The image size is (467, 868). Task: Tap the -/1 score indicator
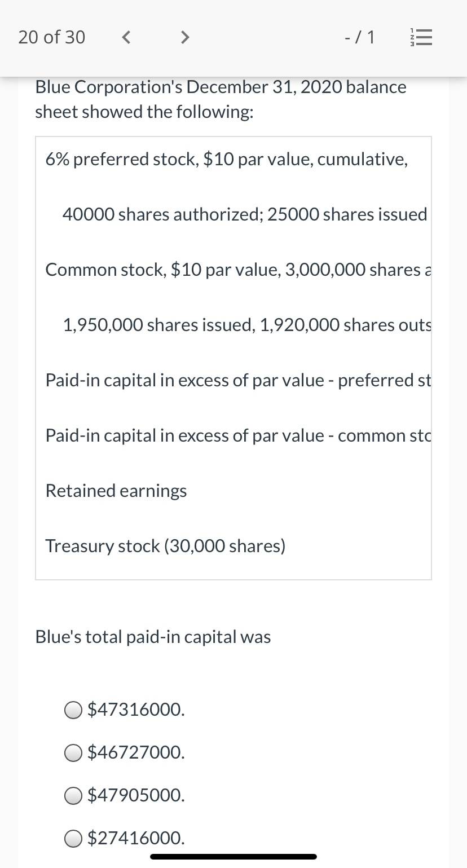pos(360,38)
